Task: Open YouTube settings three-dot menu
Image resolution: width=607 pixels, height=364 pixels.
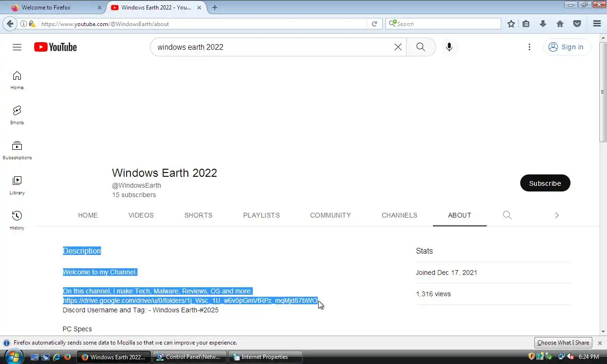Action: tap(529, 47)
